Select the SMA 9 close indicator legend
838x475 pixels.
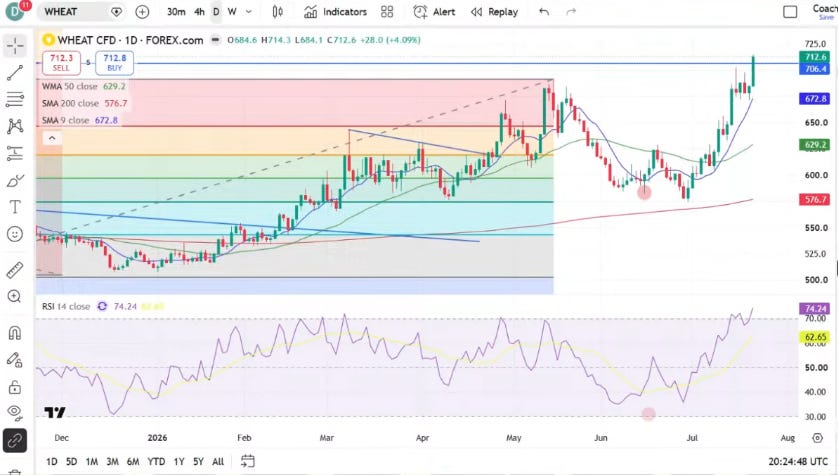point(80,120)
